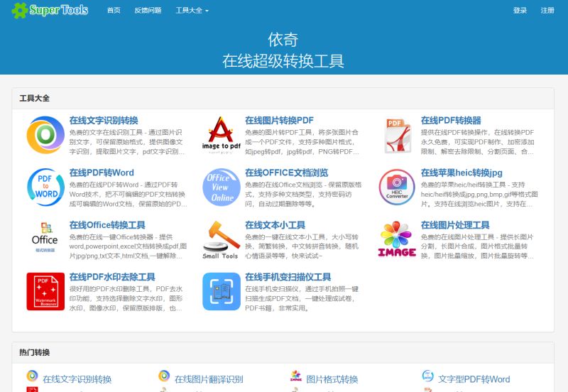Open the 在线PDF转换器 heading link
Screen dimensions: 568x392
[x=451, y=121]
